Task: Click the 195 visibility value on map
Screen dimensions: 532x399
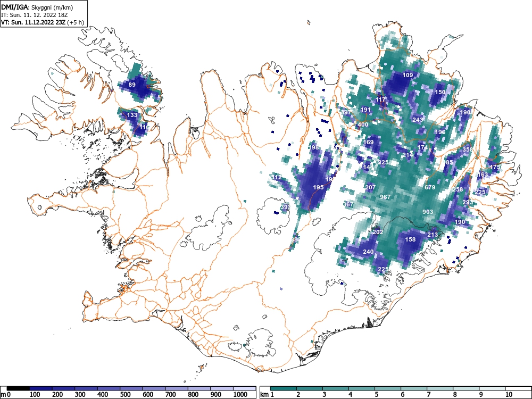Action: point(318,187)
